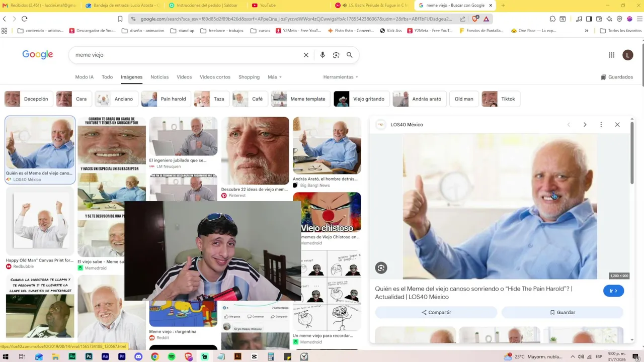This screenshot has height=362, width=644.
Task: Switch to the Gmail Recibidos browser tab
Action: tap(40, 6)
